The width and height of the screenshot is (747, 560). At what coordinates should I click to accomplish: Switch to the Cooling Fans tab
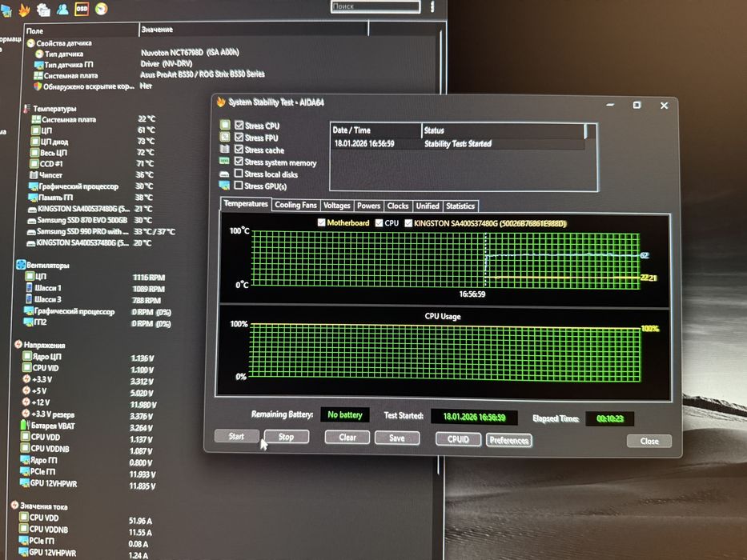(295, 205)
